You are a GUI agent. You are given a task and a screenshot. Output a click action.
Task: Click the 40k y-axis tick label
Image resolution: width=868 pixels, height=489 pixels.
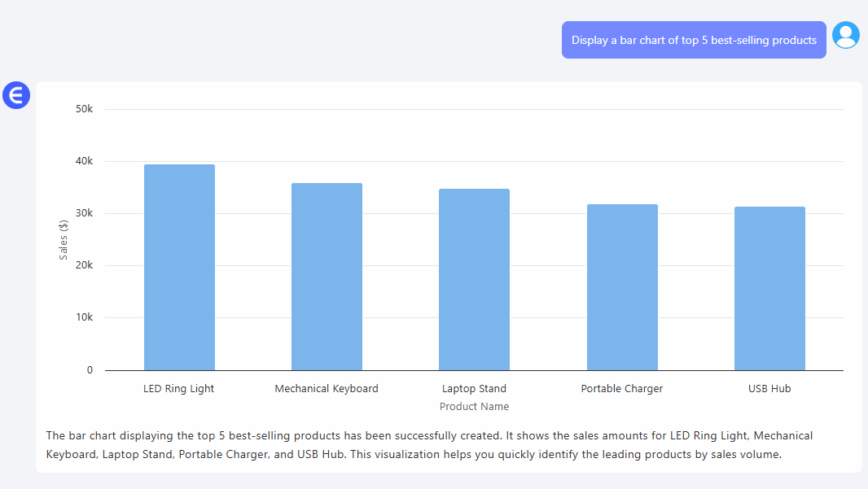pos(85,161)
